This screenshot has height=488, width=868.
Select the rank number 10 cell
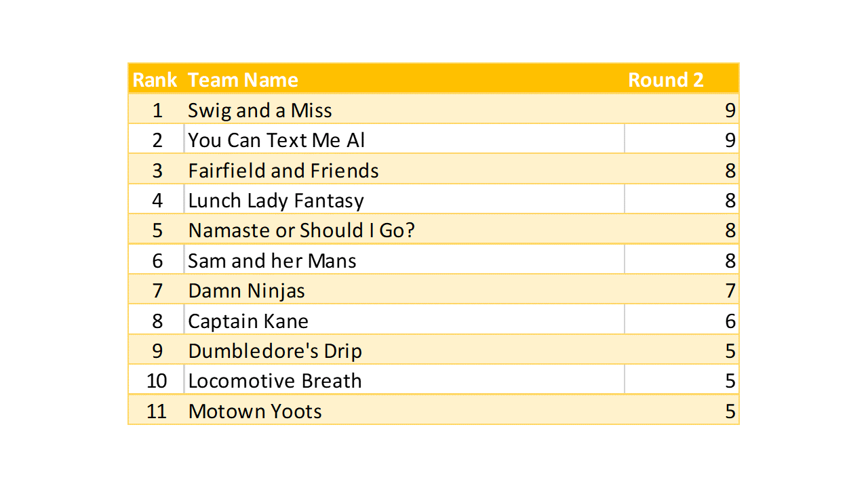click(x=157, y=381)
